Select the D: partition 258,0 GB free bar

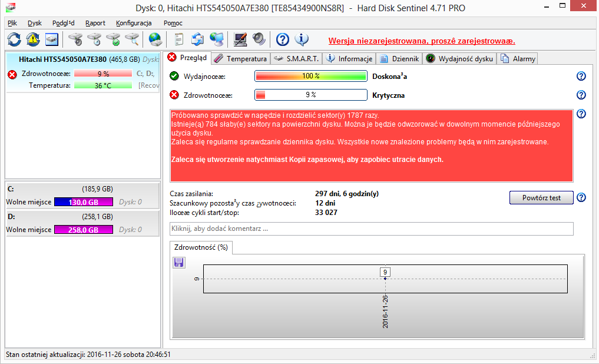coord(84,230)
